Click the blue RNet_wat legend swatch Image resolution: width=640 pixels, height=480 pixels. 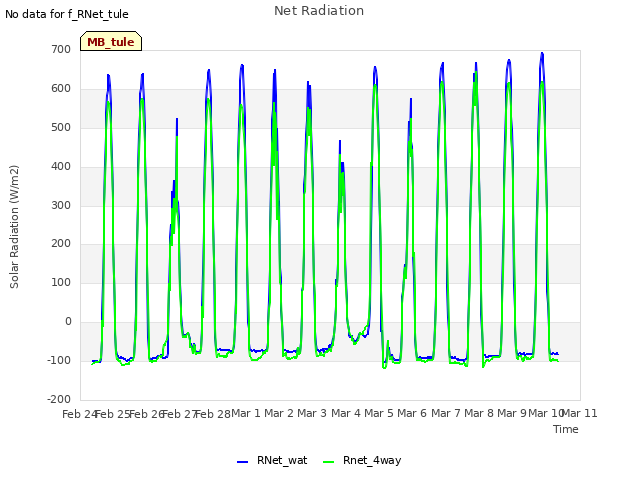(242, 462)
